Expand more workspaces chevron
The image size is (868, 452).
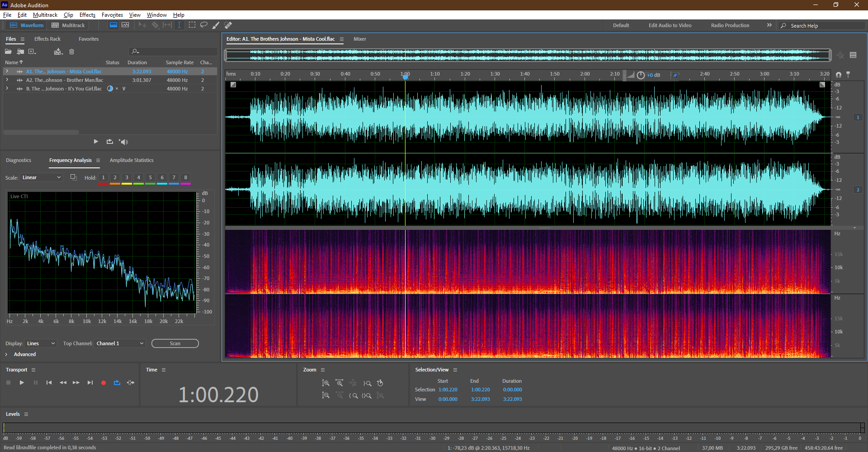pos(769,25)
